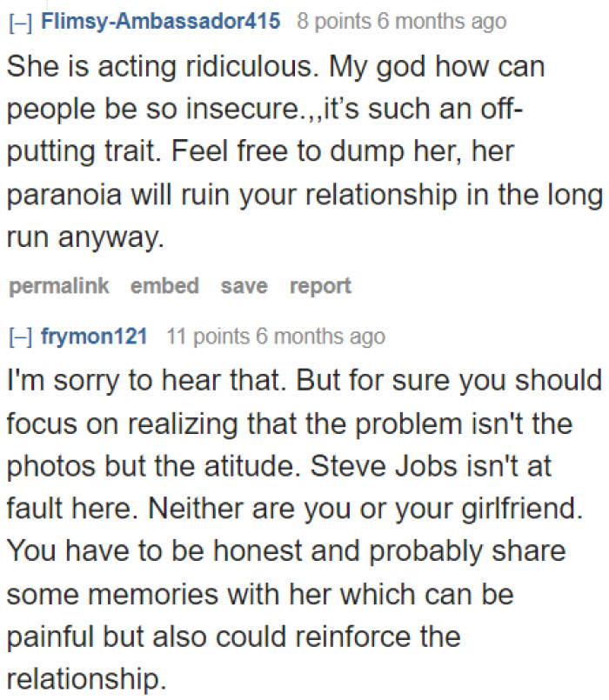Click the embed link
The height and width of the screenshot is (700, 609).
(164, 285)
